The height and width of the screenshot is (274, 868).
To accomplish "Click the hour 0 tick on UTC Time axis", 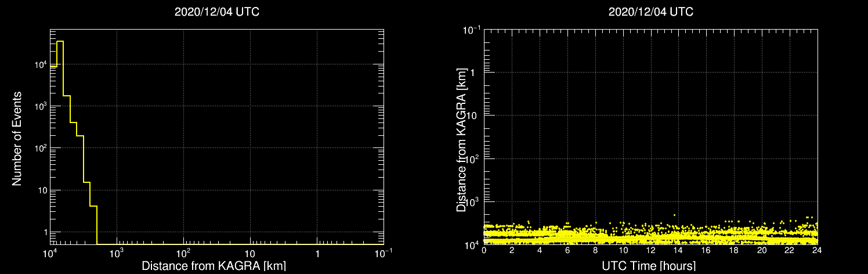I will click(484, 251).
